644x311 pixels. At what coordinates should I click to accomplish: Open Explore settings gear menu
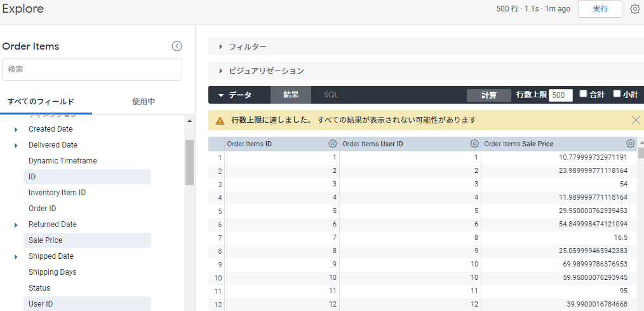[634, 9]
